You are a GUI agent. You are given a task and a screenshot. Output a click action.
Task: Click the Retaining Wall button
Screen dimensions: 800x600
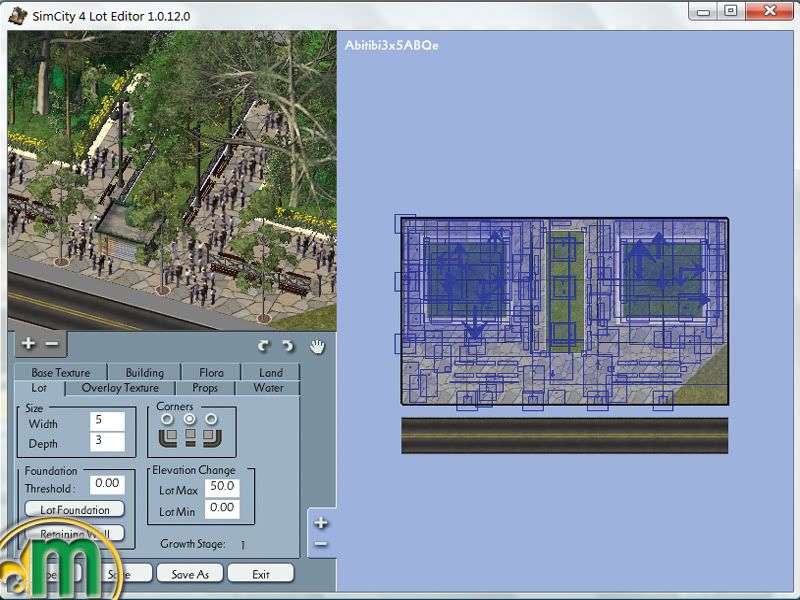click(x=75, y=534)
